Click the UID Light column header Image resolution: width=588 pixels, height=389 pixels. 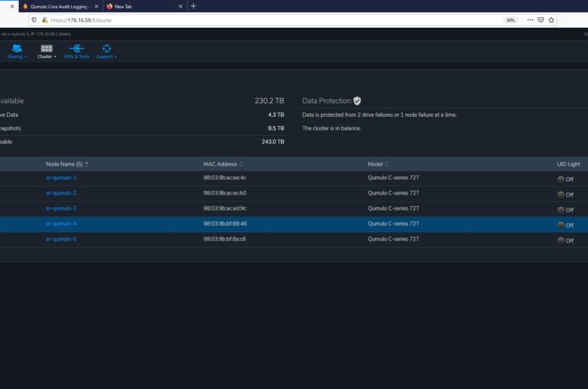click(x=568, y=164)
